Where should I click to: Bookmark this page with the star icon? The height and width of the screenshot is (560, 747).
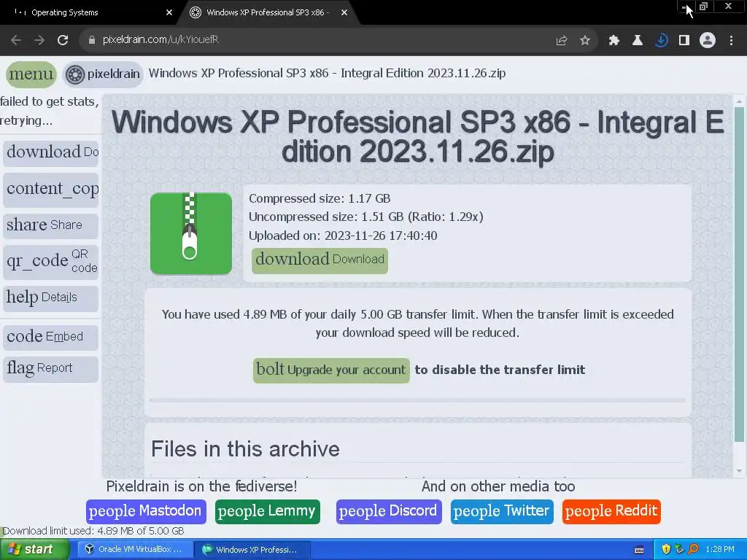(x=585, y=41)
